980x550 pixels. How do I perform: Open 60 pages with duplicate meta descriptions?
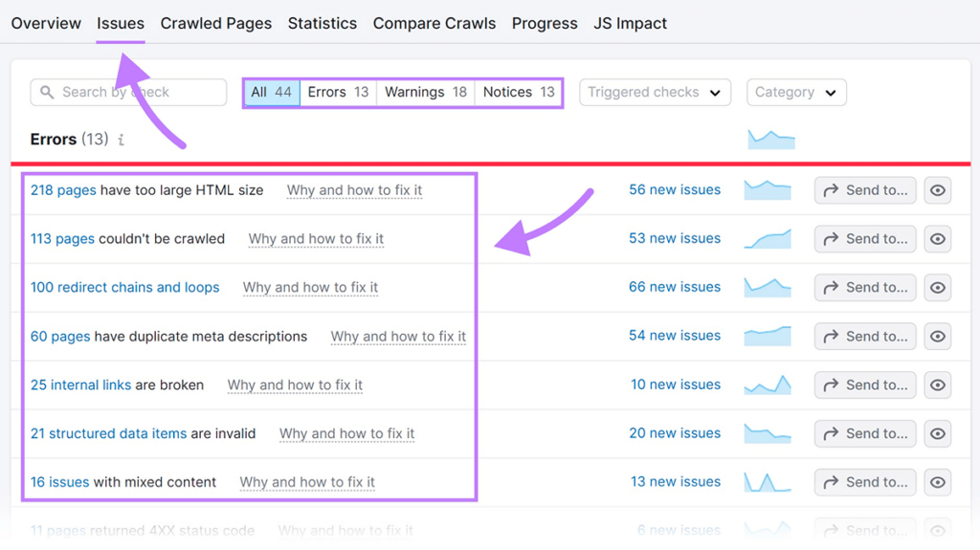[60, 337]
